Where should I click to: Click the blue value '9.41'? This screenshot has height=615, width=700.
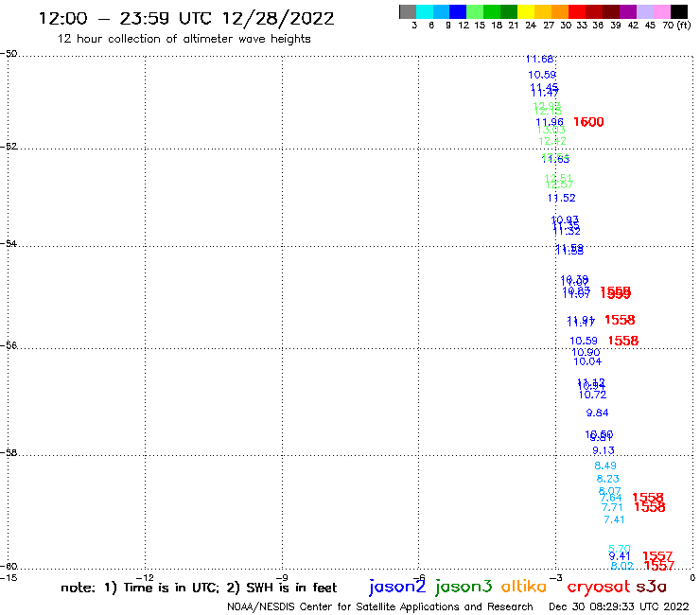(x=620, y=556)
